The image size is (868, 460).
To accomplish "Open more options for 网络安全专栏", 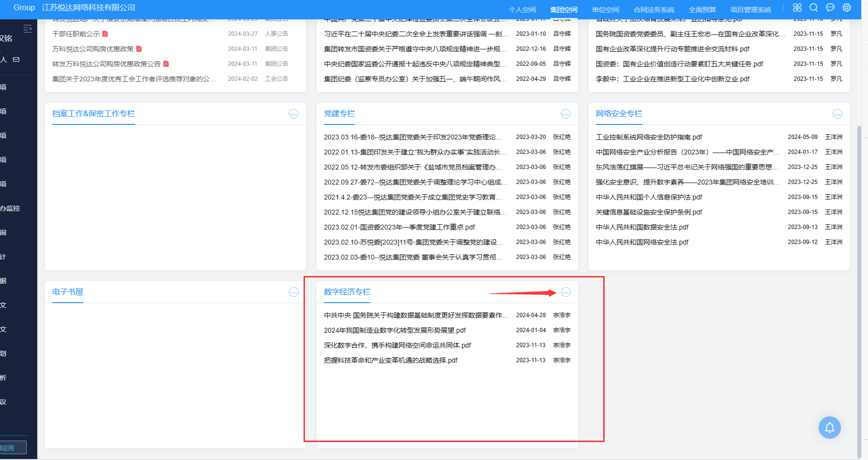I will 837,114.
